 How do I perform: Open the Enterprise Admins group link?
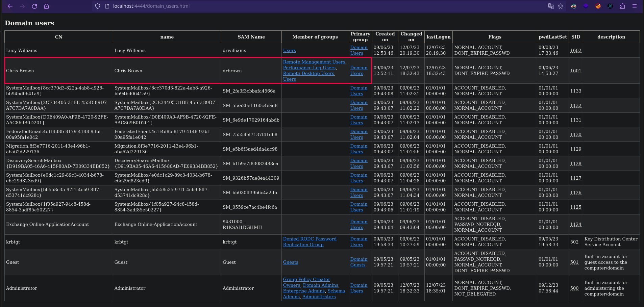[x=304, y=291]
